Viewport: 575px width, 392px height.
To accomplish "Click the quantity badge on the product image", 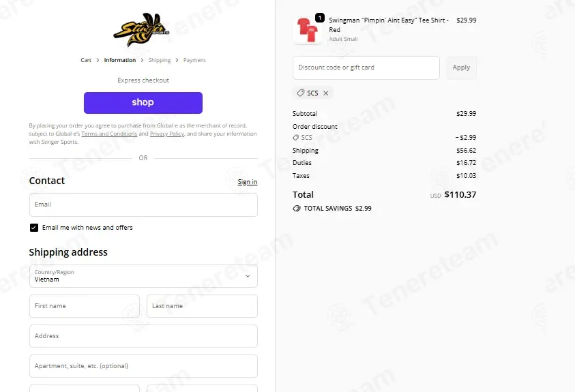I will coord(320,18).
